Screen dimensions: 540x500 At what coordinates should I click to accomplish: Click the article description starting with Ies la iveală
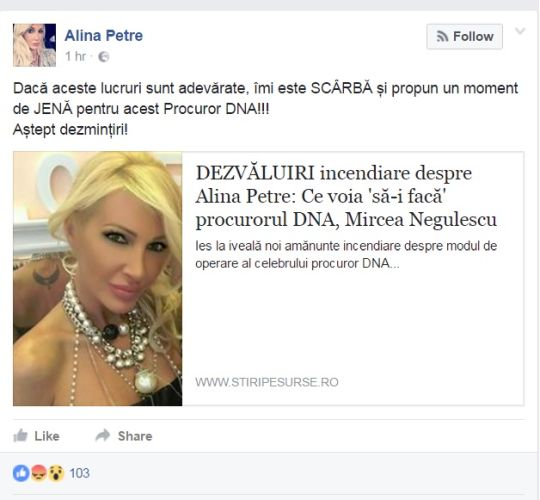pyautogui.click(x=346, y=255)
